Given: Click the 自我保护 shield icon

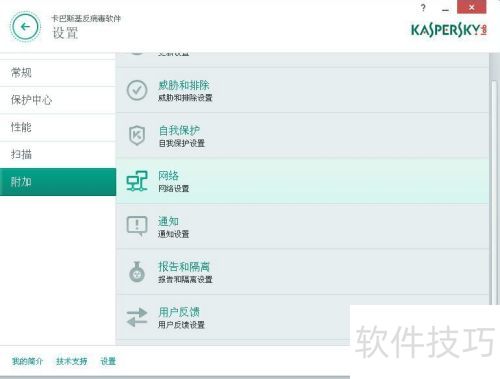Looking at the screenshot, I should [137, 135].
